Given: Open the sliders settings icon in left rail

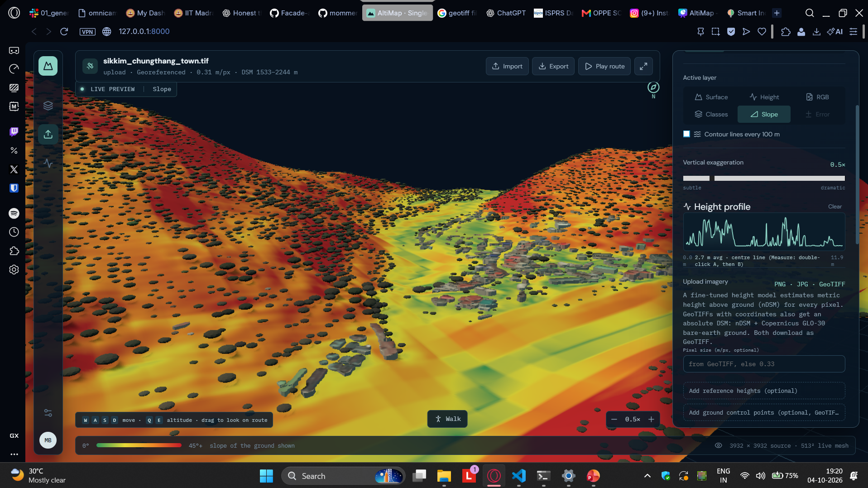Looking at the screenshot, I should click(x=48, y=413).
